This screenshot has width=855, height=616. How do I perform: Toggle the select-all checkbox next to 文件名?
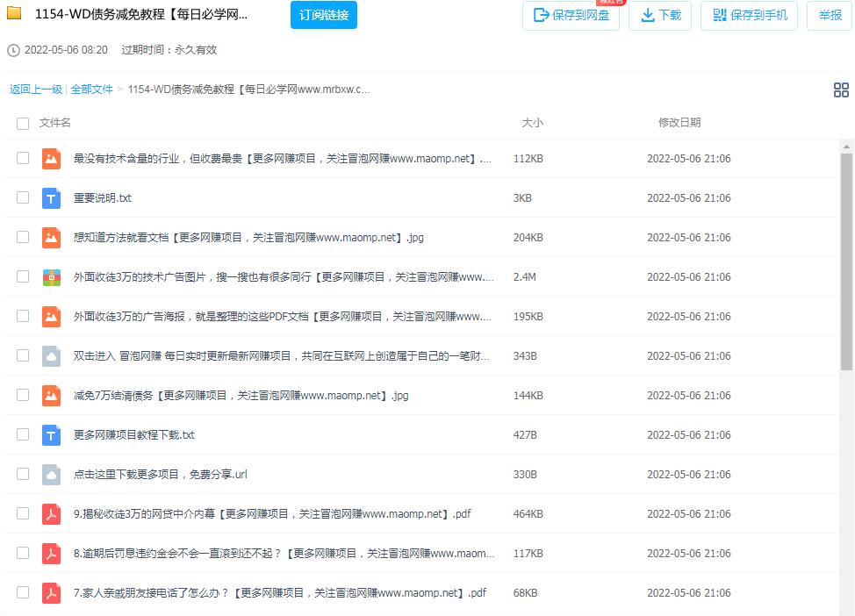[x=23, y=123]
